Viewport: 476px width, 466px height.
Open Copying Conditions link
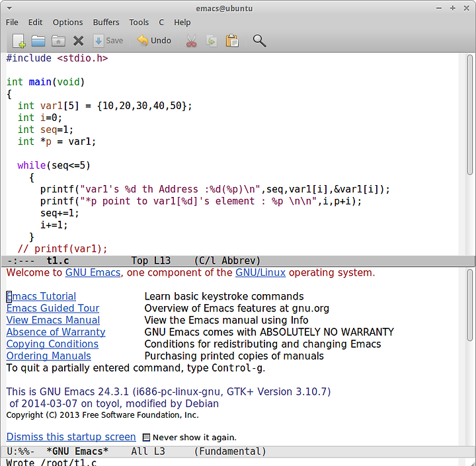52,344
